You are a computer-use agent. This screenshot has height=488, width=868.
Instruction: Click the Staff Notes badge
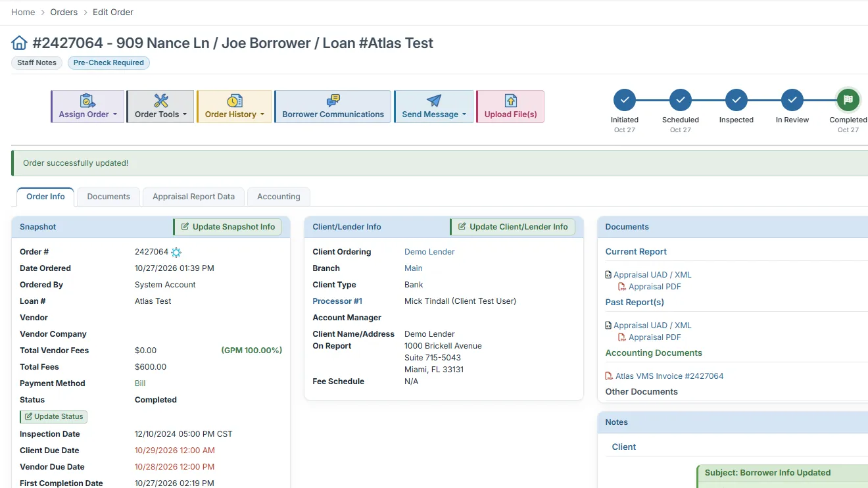point(37,63)
